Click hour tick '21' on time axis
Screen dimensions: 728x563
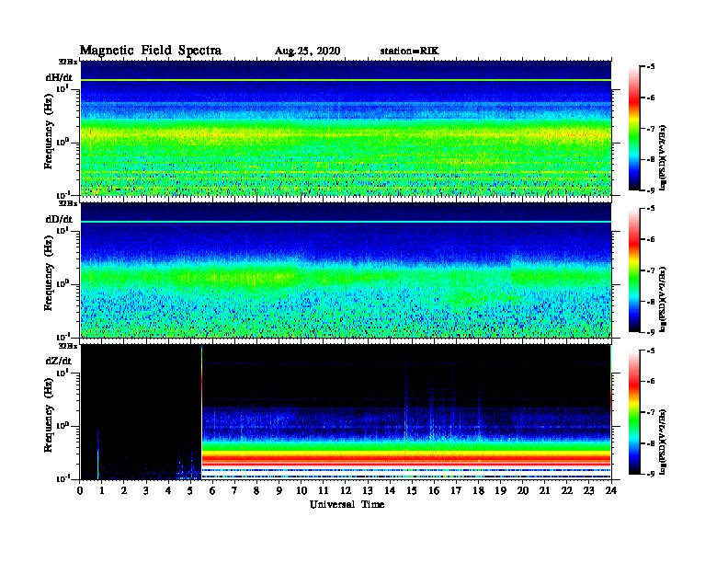click(544, 490)
